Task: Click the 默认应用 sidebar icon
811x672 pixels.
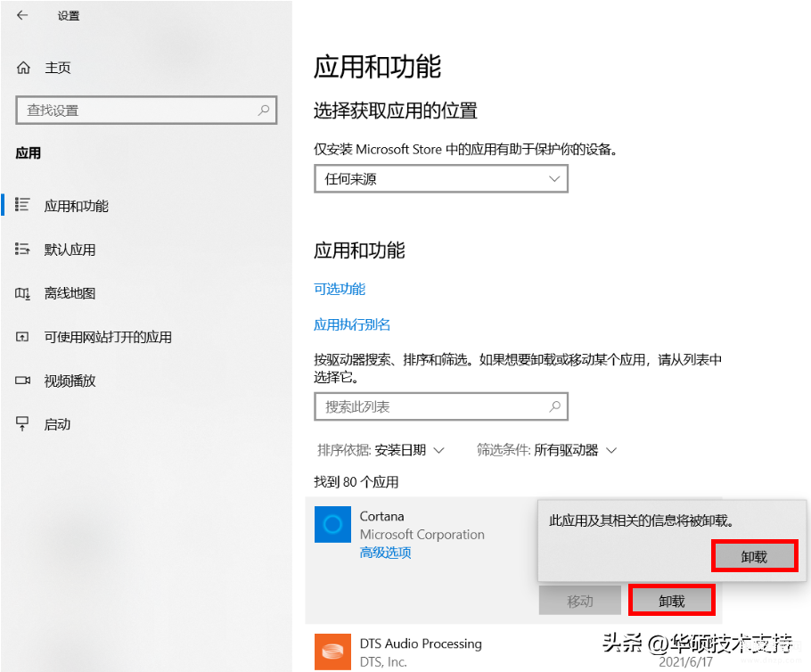Action: coord(22,249)
